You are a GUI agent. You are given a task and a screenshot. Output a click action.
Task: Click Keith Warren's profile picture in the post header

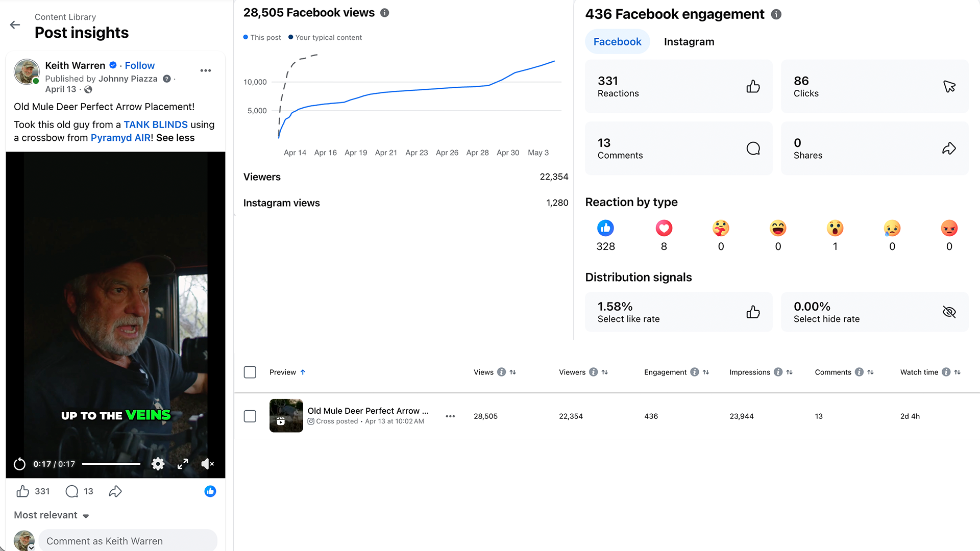[x=27, y=71]
